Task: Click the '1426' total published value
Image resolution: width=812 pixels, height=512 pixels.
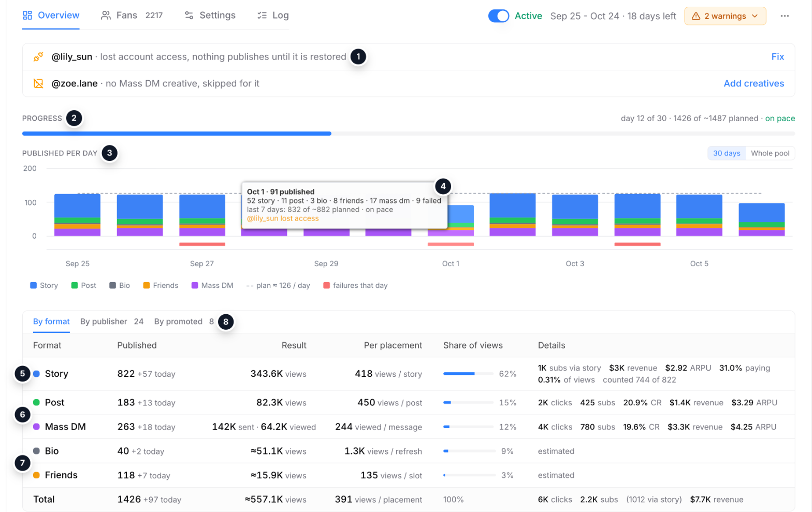Action: 129,499
